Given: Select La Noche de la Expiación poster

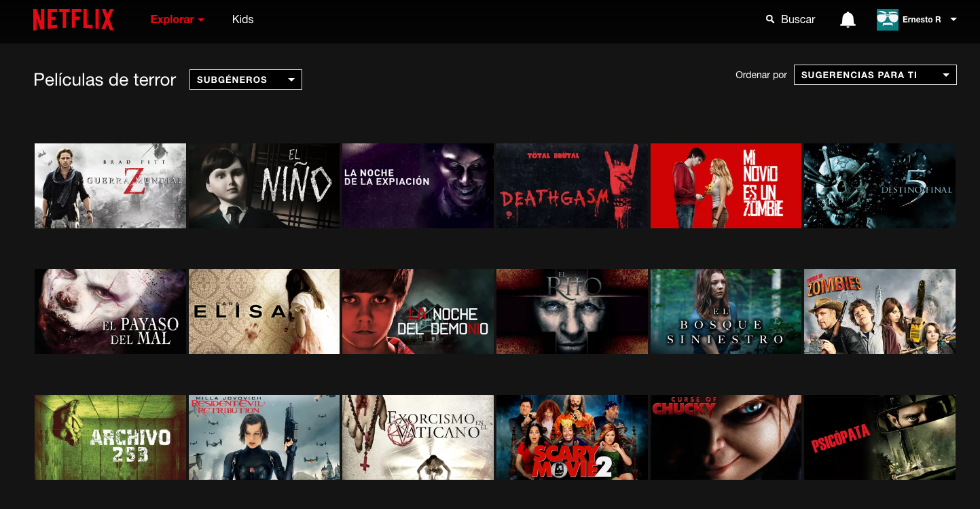Looking at the screenshot, I should click(418, 186).
